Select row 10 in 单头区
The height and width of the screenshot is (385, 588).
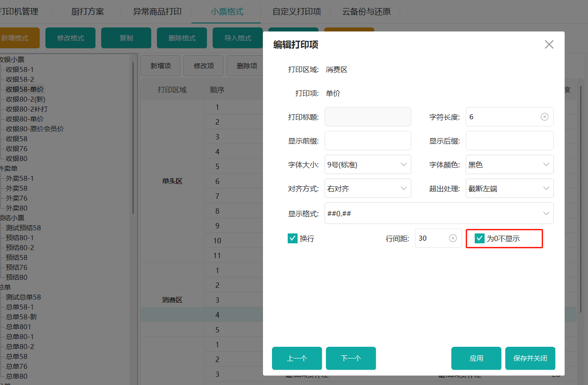217,240
